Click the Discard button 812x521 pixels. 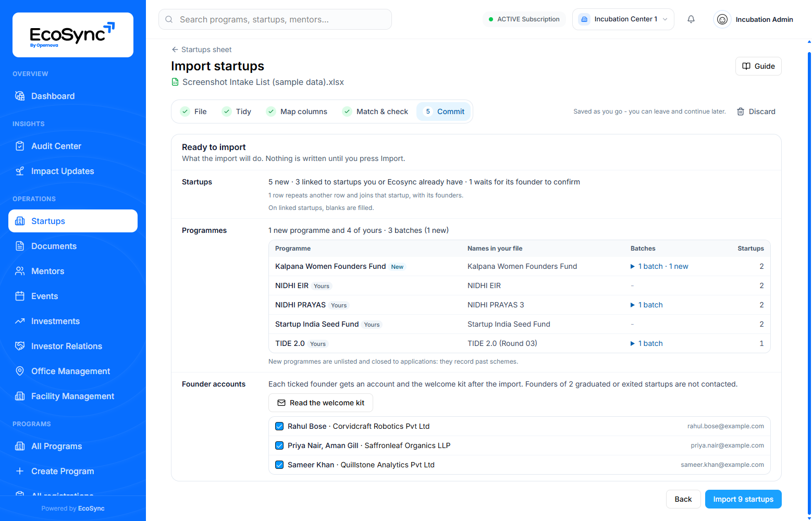coord(756,111)
